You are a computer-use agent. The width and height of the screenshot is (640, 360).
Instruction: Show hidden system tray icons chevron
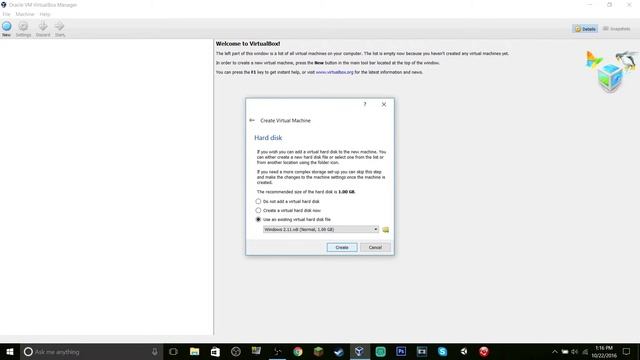pos(554,352)
